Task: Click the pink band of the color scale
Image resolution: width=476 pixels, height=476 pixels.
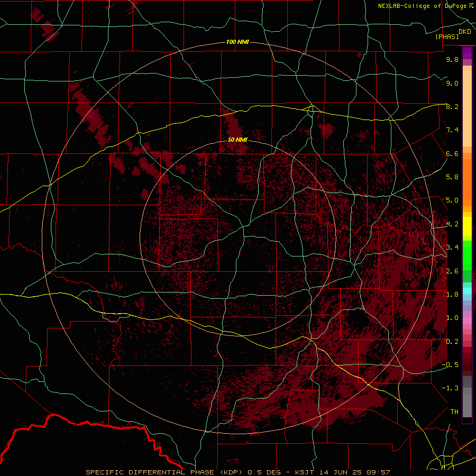Action: click(467, 321)
